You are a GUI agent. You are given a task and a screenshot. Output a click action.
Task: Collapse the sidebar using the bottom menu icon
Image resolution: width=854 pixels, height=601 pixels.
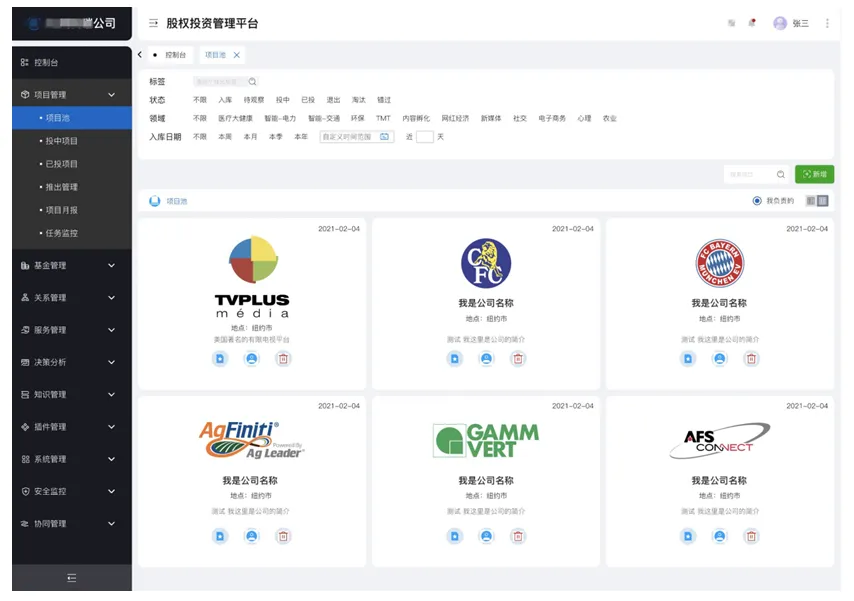pos(71,578)
